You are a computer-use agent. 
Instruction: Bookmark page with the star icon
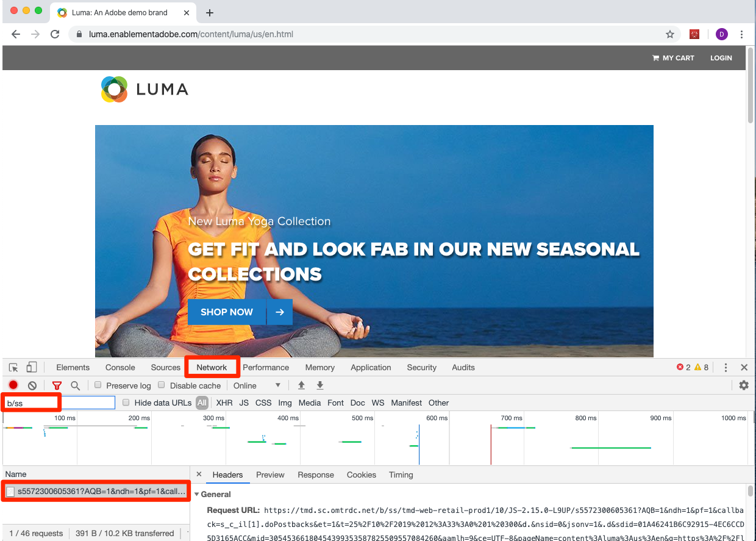(x=670, y=34)
